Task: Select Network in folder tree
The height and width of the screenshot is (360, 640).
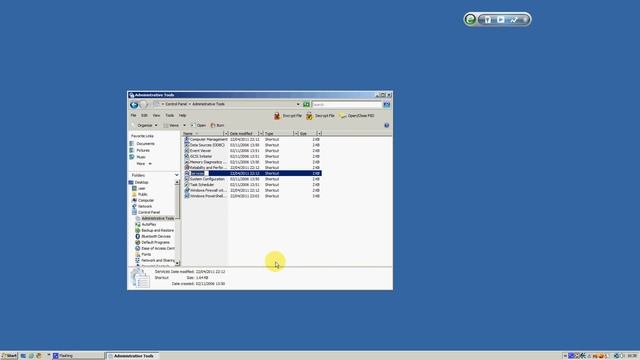Action: 142,207
